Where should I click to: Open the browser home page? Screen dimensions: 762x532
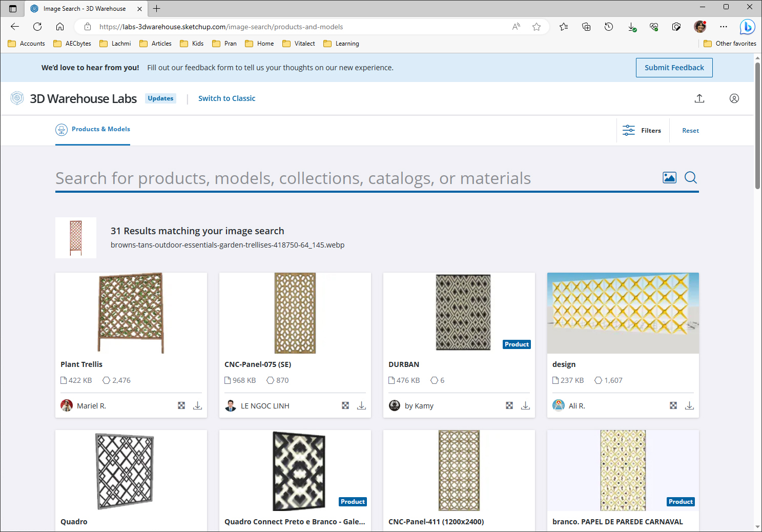(60, 27)
